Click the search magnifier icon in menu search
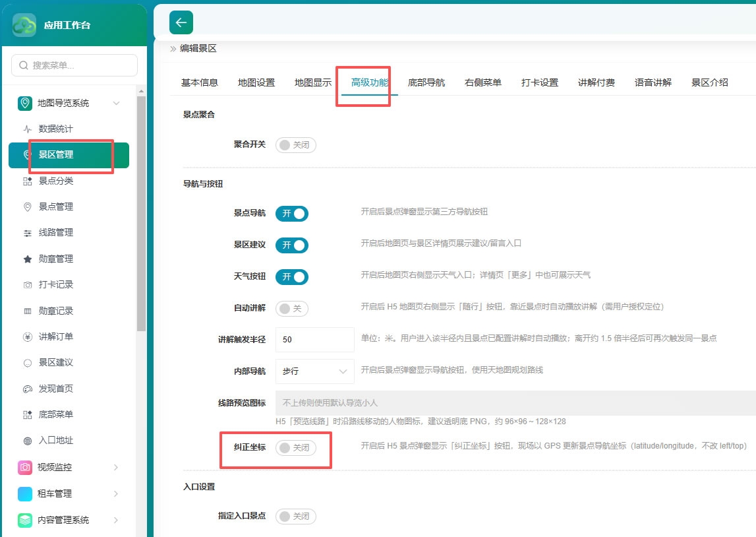The height and width of the screenshot is (537, 756). (24, 65)
